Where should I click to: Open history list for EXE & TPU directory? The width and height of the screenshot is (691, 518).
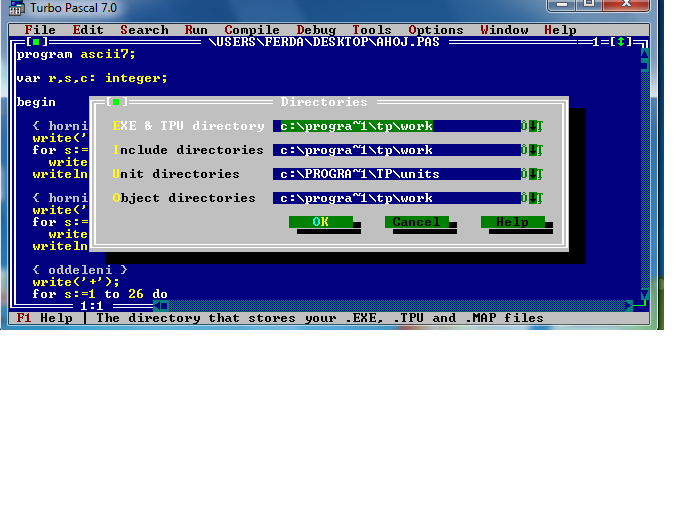coord(532,126)
